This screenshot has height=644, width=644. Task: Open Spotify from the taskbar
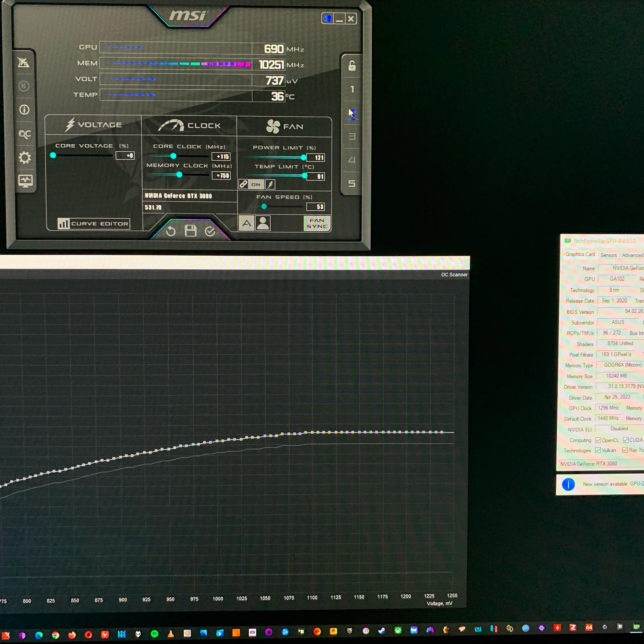(x=154, y=634)
